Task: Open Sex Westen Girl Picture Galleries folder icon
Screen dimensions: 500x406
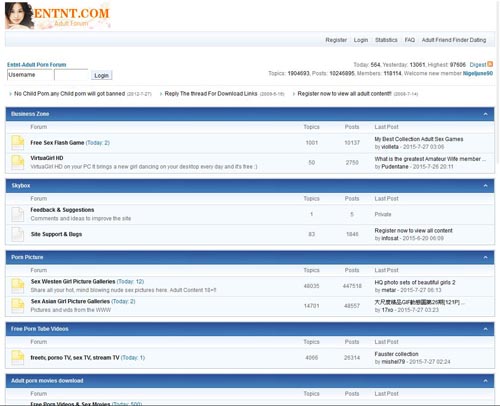Action: click(18, 286)
